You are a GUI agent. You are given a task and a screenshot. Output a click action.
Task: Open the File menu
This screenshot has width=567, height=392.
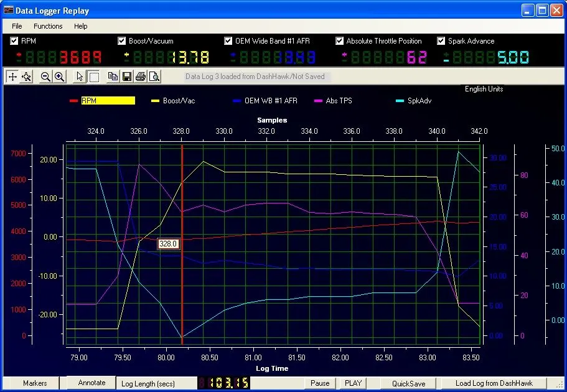click(x=16, y=26)
